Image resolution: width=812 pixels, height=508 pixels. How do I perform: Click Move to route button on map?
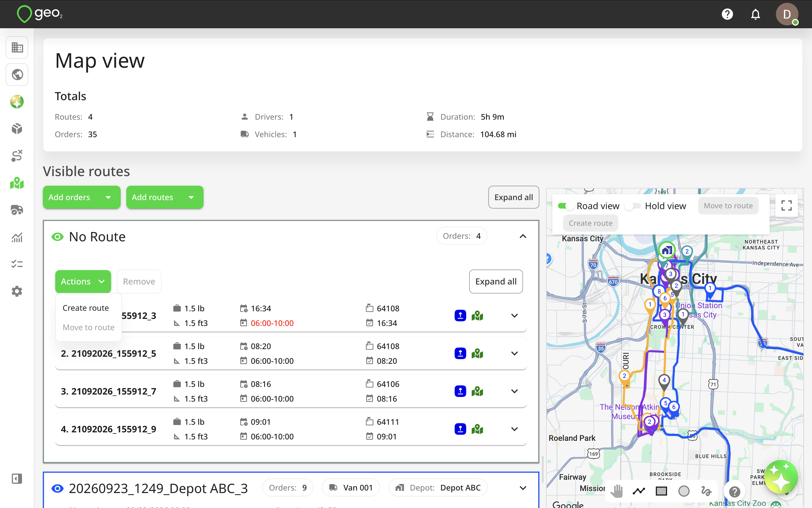pyautogui.click(x=728, y=206)
